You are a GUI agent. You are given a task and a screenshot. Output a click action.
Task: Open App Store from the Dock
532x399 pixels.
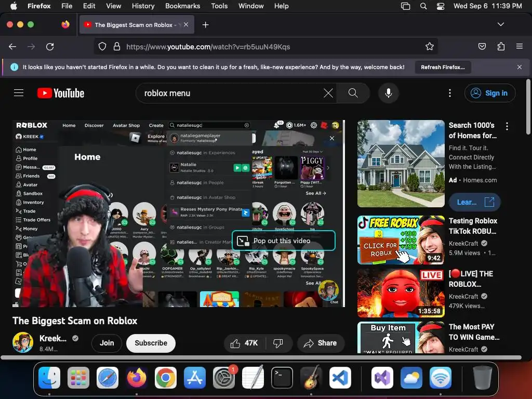click(195, 377)
